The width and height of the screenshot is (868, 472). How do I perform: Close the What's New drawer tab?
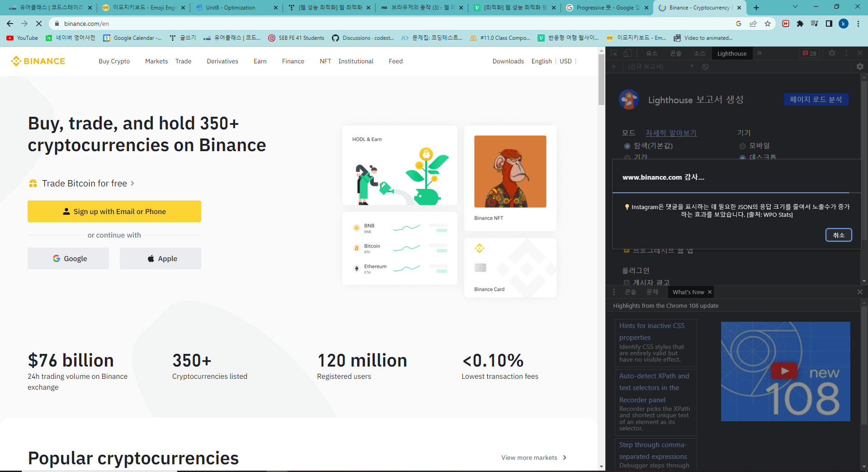click(710, 292)
